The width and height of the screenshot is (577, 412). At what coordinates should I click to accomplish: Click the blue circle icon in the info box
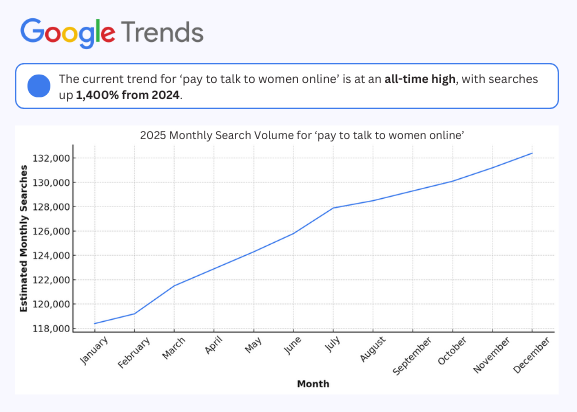[x=39, y=86]
